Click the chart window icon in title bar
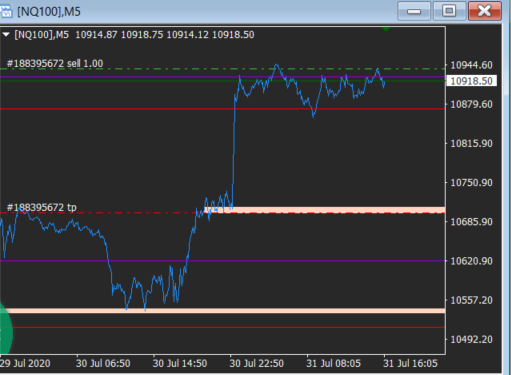 pyautogui.click(x=5, y=11)
